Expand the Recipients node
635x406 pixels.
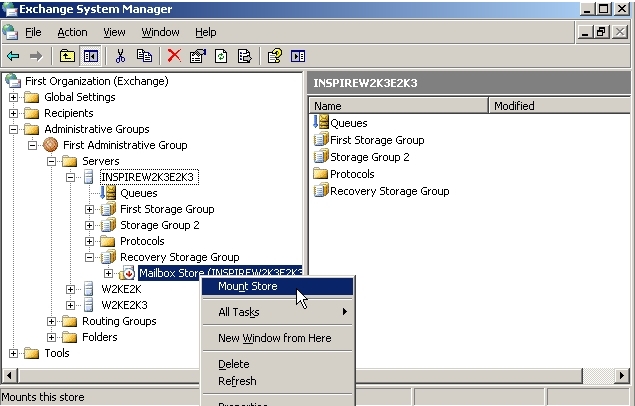[x=13, y=113]
